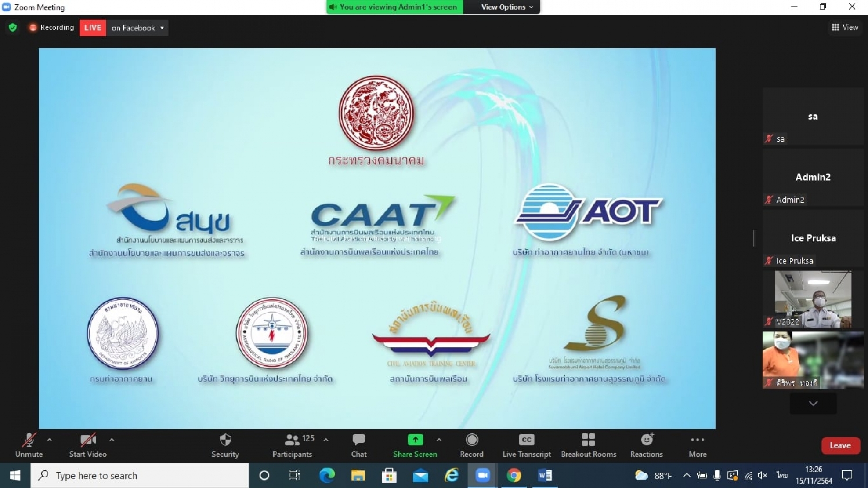Open the Chat panel

coord(358,445)
